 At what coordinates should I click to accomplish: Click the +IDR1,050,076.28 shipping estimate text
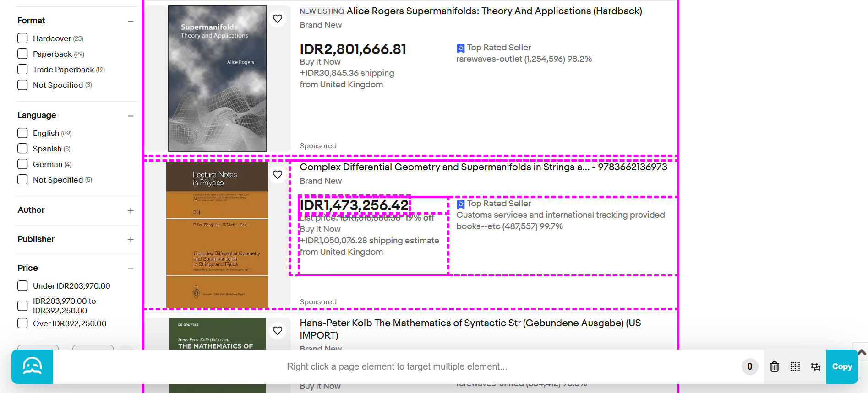pos(369,241)
